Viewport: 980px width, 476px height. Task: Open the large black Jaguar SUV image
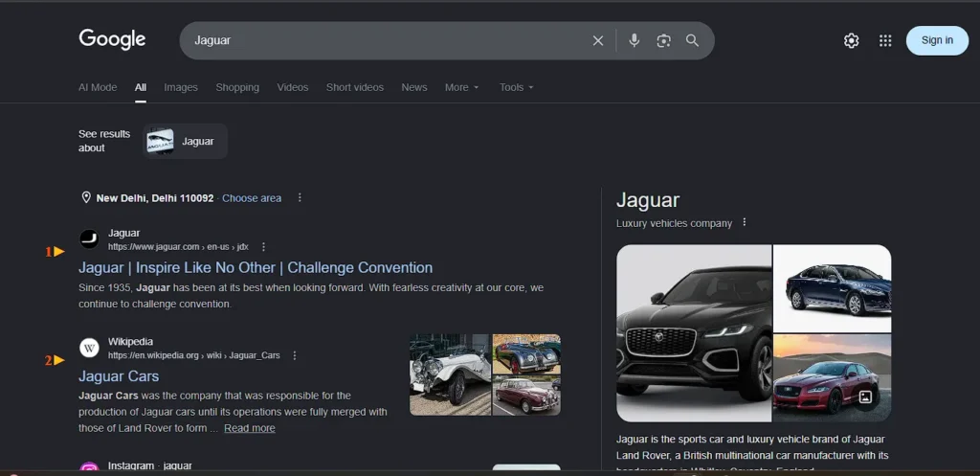tap(694, 333)
